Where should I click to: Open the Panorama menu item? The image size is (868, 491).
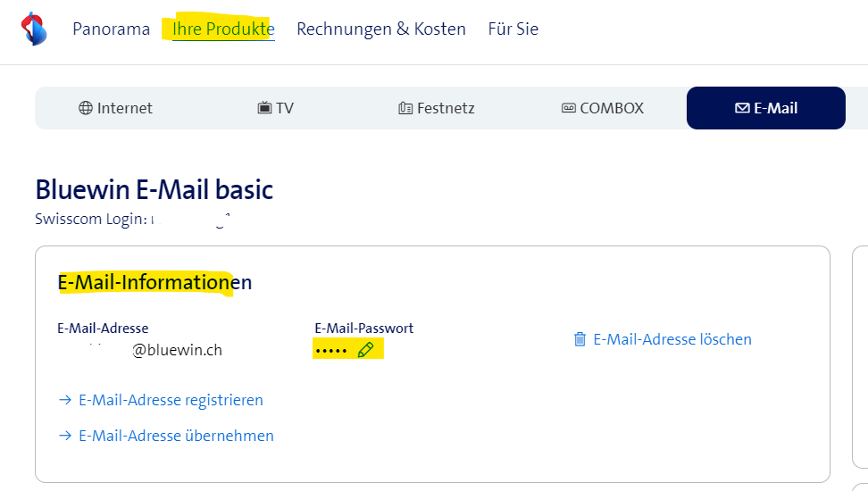pos(111,29)
